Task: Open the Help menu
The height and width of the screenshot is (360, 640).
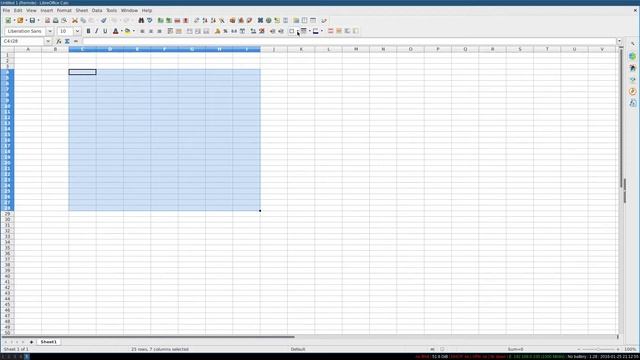Action: point(147,10)
